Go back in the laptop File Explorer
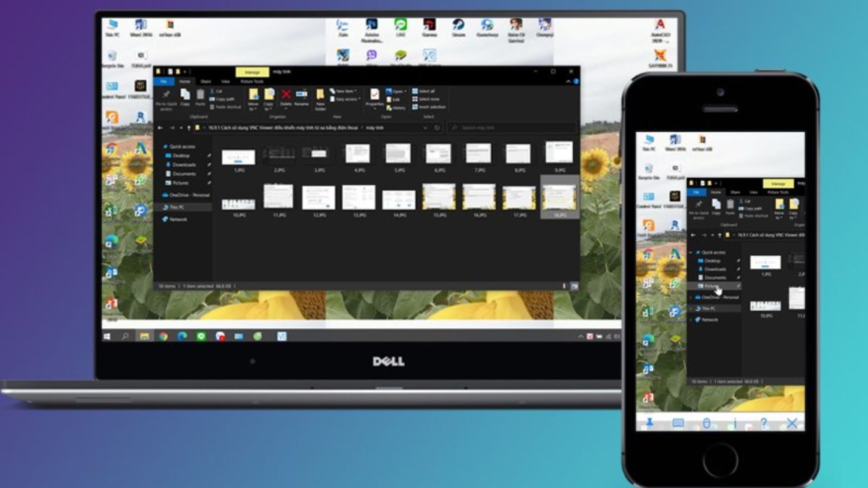The width and height of the screenshot is (868, 488). coord(160,127)
